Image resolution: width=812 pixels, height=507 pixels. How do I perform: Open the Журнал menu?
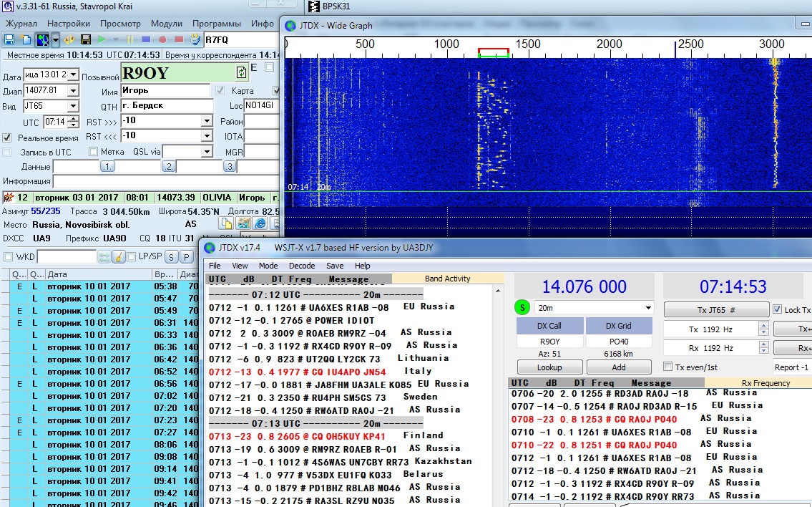point(21,23)
